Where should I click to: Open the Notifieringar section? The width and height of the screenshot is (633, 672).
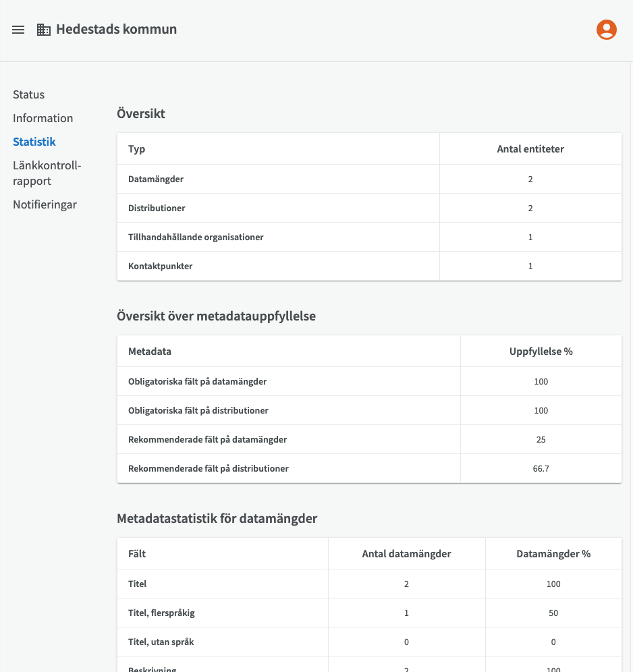[45, 205]
